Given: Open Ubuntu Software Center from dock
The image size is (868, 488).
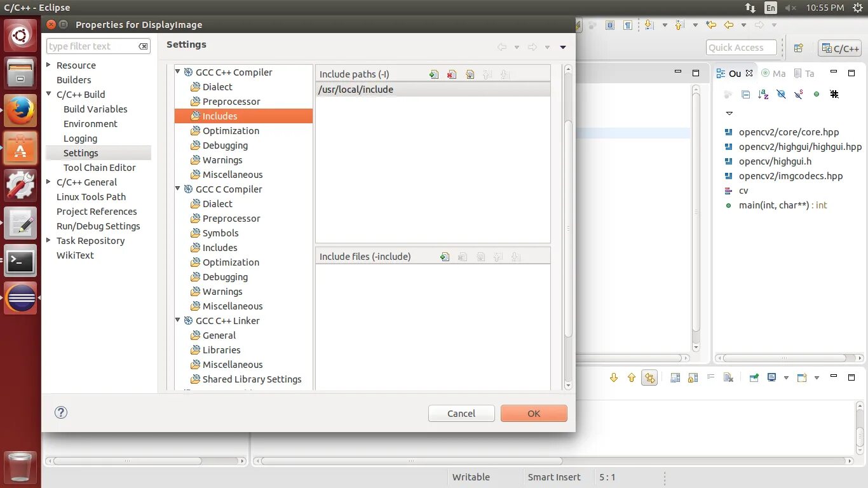Looking at the screenshot, I should (20, 149).
